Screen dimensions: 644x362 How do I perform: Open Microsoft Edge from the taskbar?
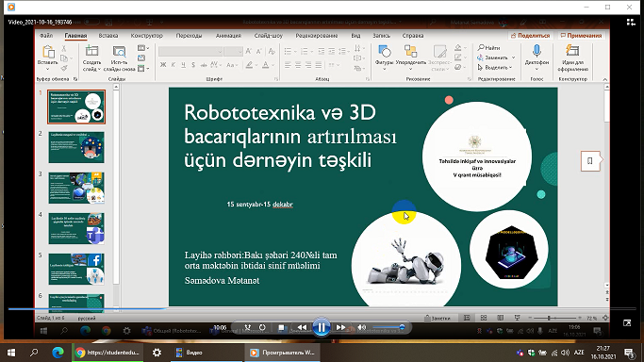point(58,353)
